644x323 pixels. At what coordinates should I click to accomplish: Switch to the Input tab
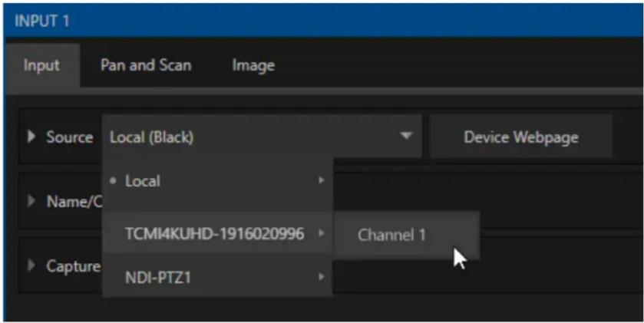pos(41,65)
